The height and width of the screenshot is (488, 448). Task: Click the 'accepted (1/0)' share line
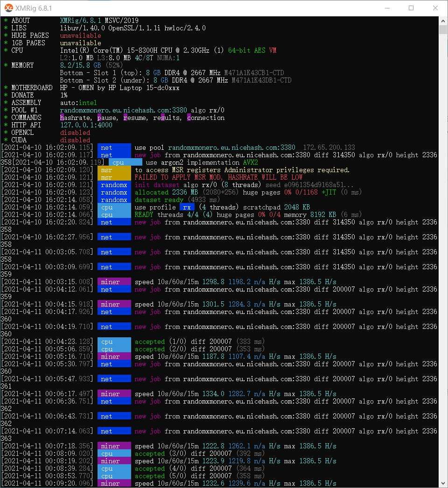pyautogui.click(x=199, y=342)
